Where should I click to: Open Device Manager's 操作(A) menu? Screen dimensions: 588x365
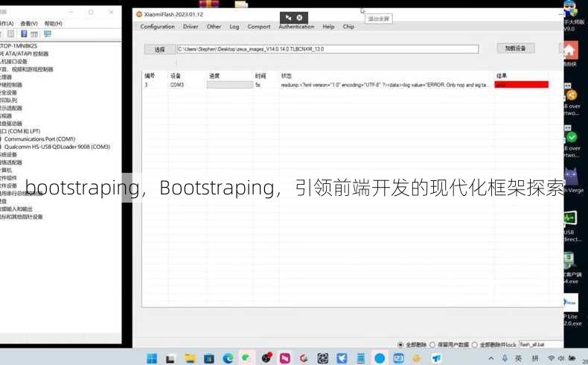[7, 23]
